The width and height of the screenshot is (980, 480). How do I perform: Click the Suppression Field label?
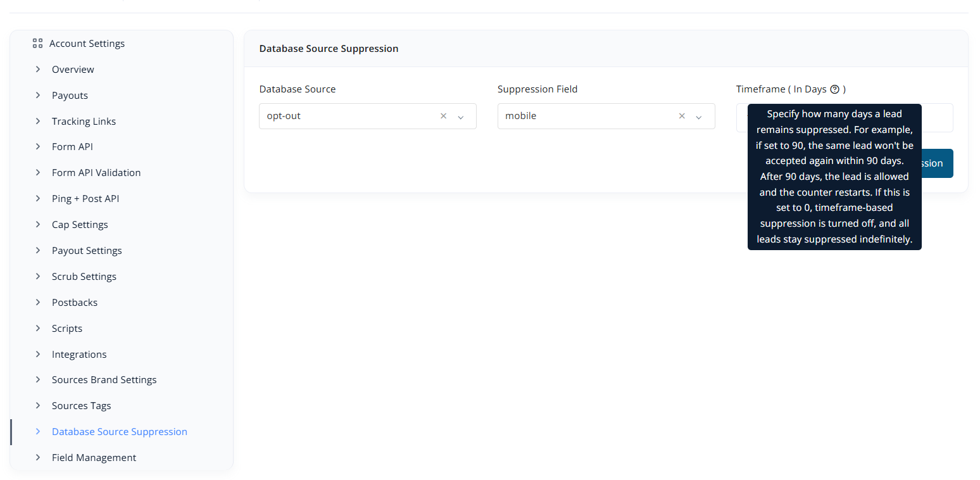click(537, 89)
